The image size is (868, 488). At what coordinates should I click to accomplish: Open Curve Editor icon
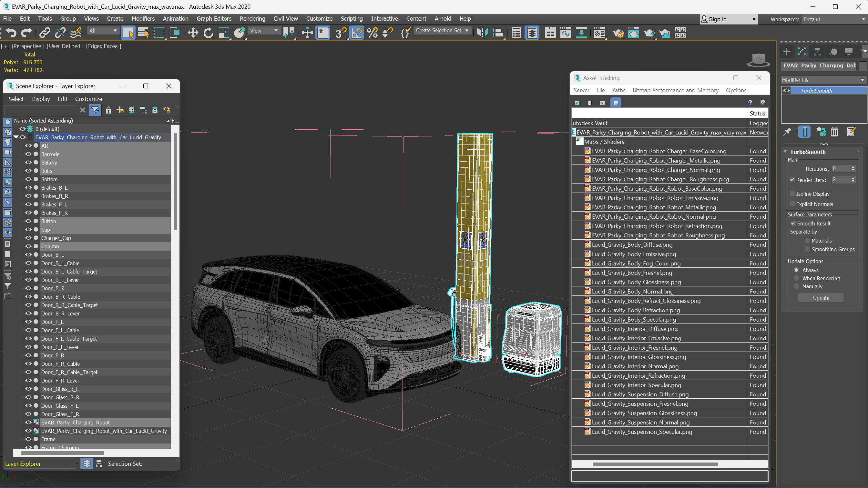pyautogui.click(x=566, y=33)
